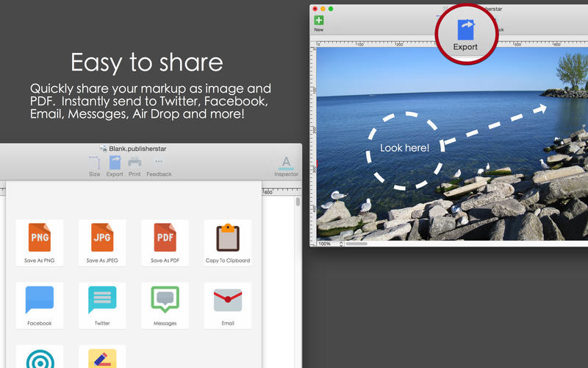Open the Inspector panel
The height and width of the screenshot is (368, 588).
[286, 166]
